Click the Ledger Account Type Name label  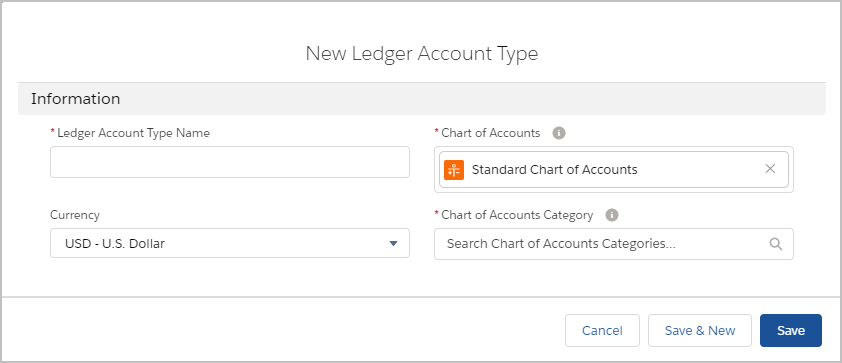(x=133, y=133)
